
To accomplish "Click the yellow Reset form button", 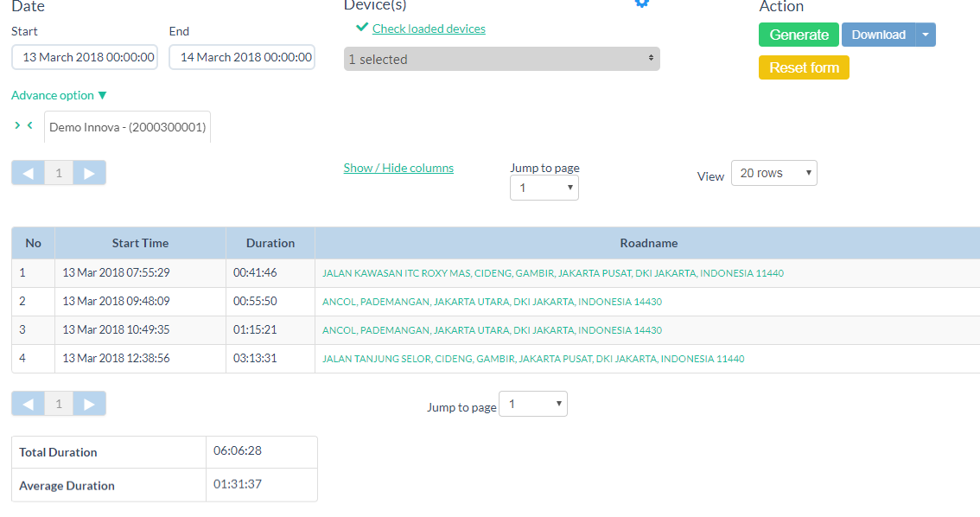I will [804, 67].
